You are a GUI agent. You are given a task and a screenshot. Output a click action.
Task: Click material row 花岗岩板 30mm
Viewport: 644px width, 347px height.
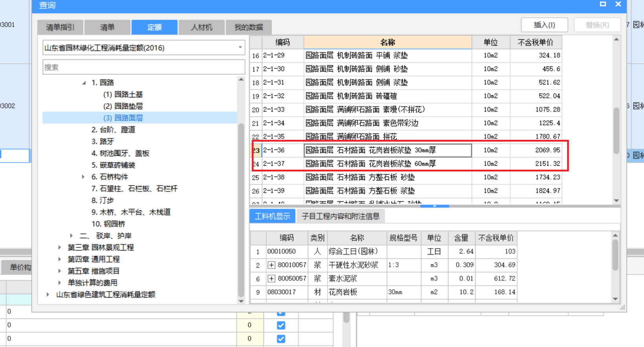click(383, 292)
